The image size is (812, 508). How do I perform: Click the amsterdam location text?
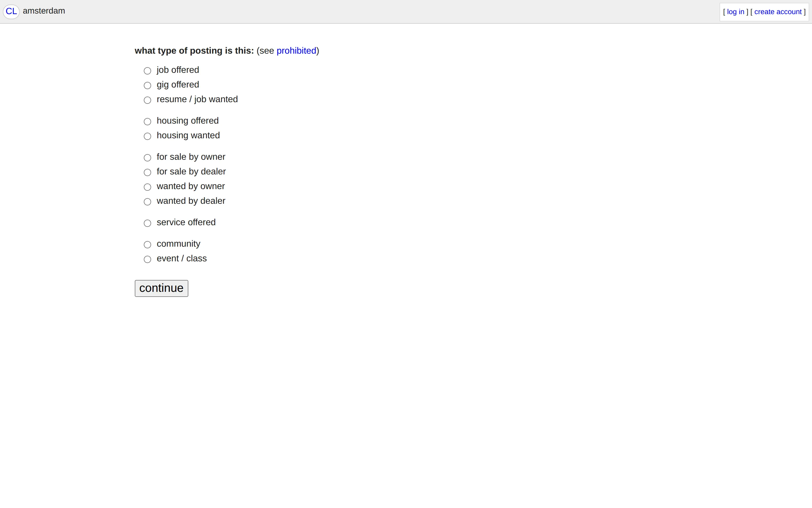(44, 11)
